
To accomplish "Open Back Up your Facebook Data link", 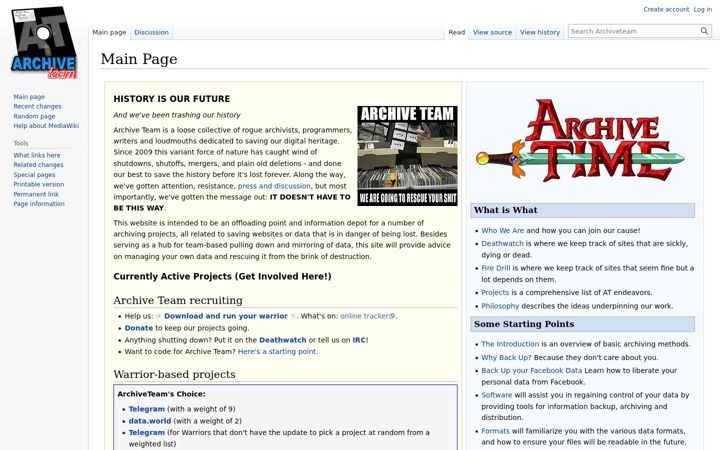I will [531, 371].
